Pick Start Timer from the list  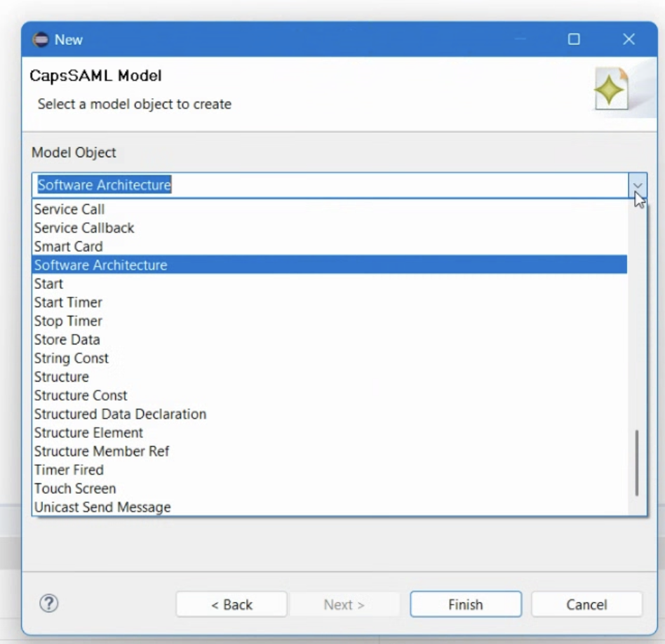68,302
